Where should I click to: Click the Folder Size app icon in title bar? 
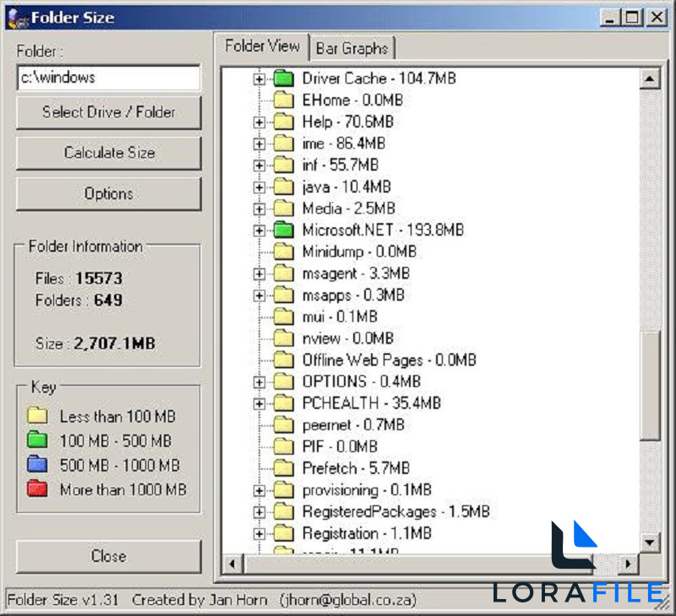pos(17,18)
